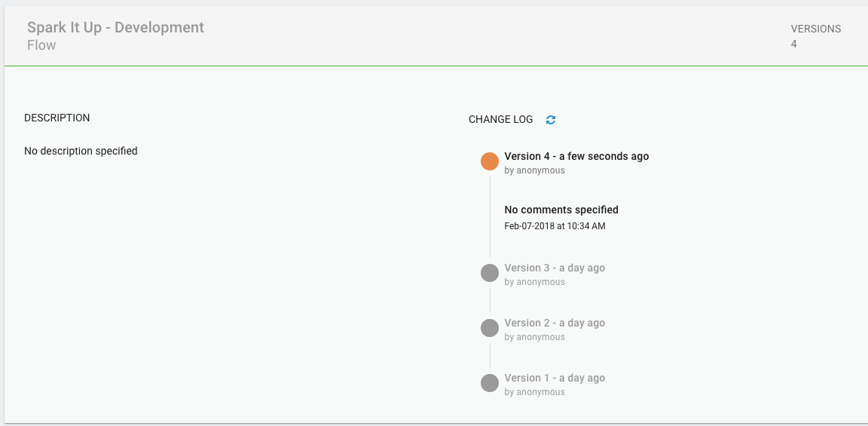Select the Version 2 circle marker
This screenshot has height=426, width=868.
coord(490,328)
